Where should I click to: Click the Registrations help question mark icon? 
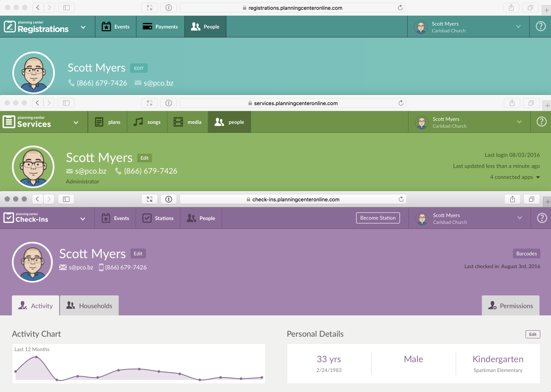540,26
